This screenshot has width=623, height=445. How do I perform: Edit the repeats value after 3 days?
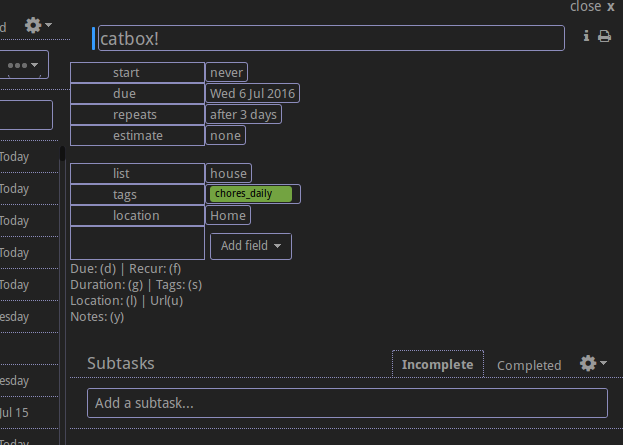(243, 114)
